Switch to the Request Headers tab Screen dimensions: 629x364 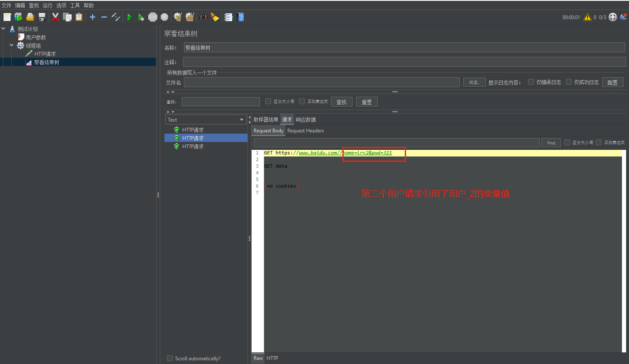click(306, 131)
